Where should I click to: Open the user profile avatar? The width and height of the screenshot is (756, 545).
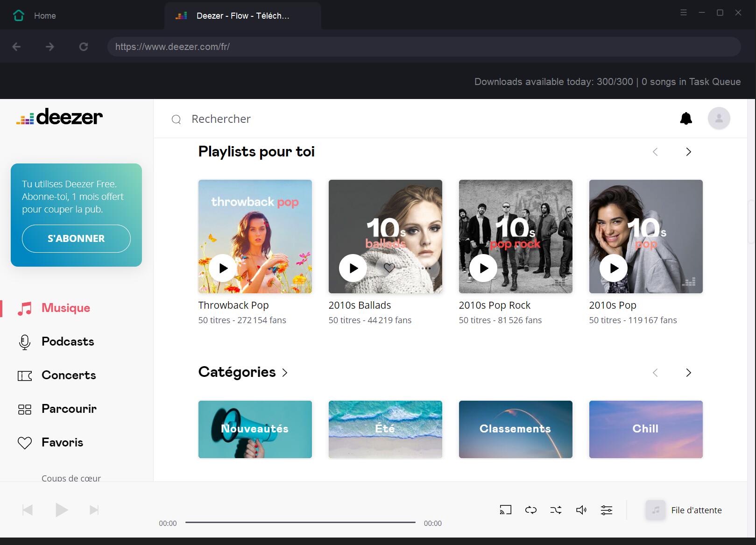[719, 118]
